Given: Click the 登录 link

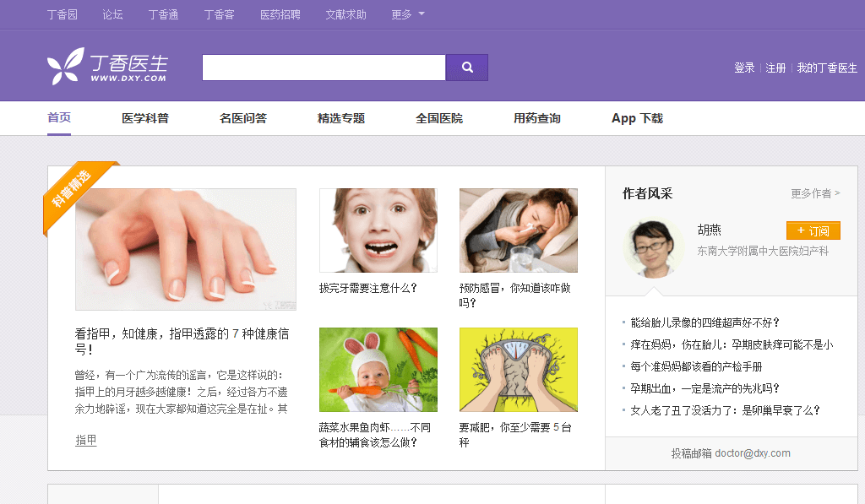Looking at the screenshot, I should tap(744, 68).
